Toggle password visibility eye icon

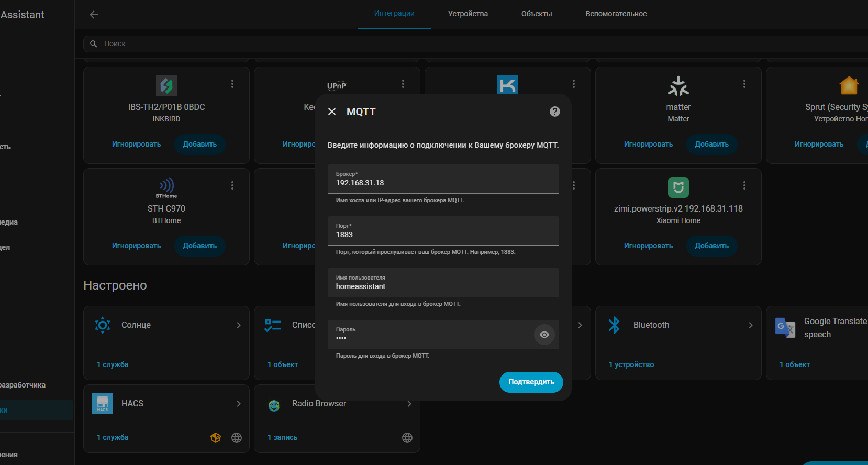pyautogui.click(x=544, y=335)
